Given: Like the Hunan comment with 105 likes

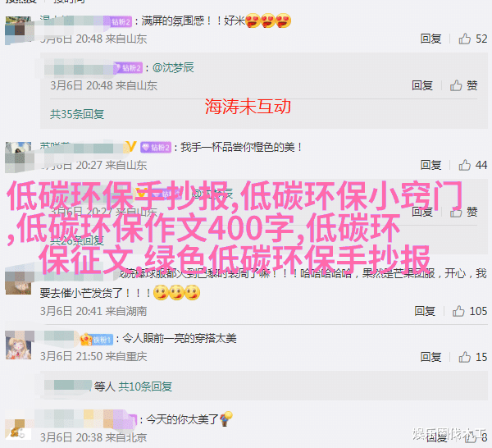Looking at the screenshot, I should 458,311.
